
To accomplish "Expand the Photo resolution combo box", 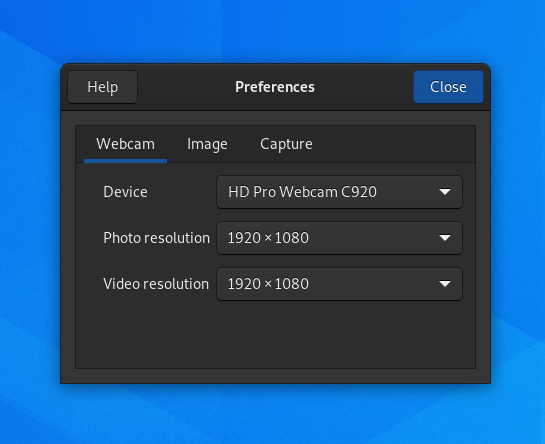I will pos(339,238).
